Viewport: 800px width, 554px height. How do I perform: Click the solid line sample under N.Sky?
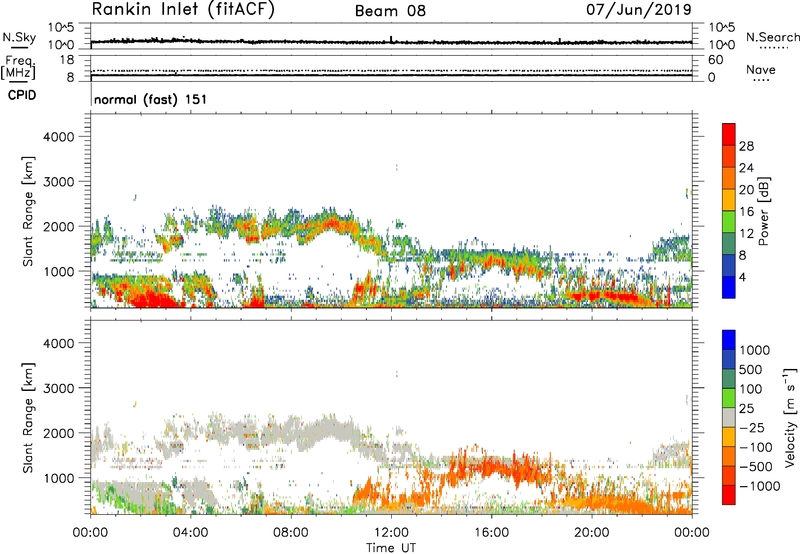tap(19, 48)
